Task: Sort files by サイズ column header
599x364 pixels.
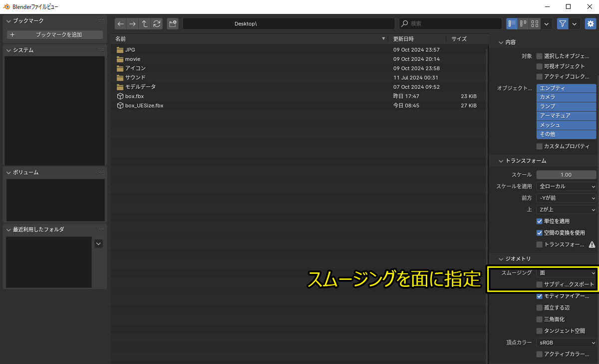Action: (x=465, y=39)
